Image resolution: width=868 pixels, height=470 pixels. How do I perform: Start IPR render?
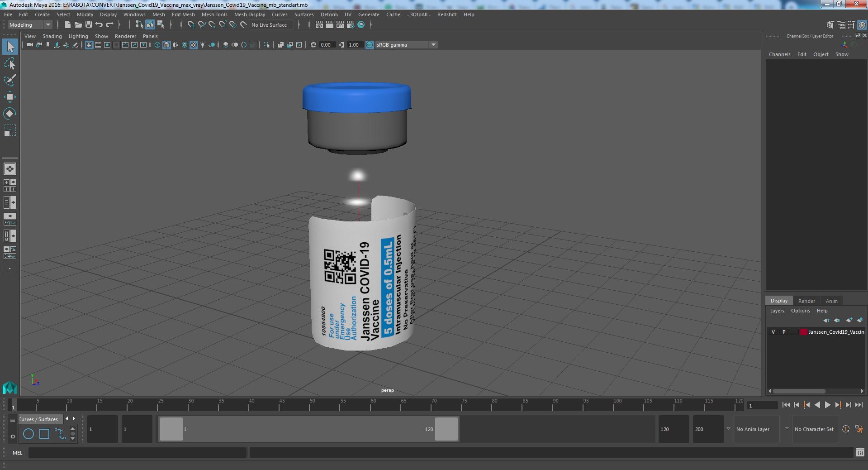click(340, 25)
